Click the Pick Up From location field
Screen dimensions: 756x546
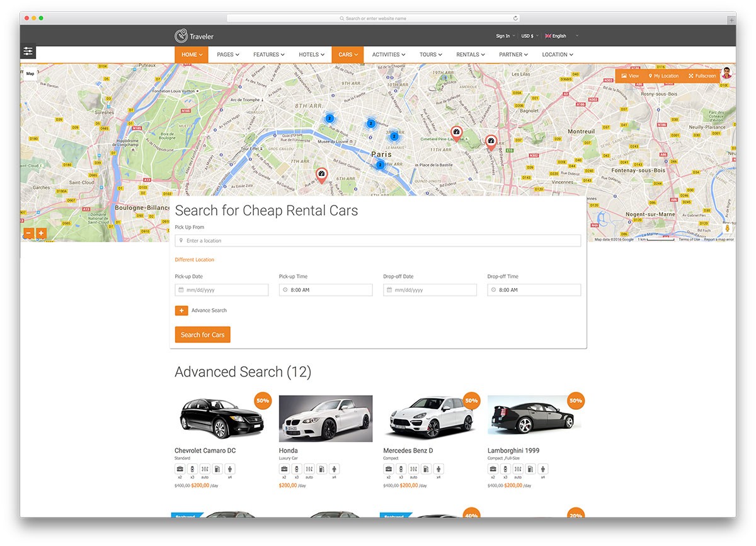point(378,241)
